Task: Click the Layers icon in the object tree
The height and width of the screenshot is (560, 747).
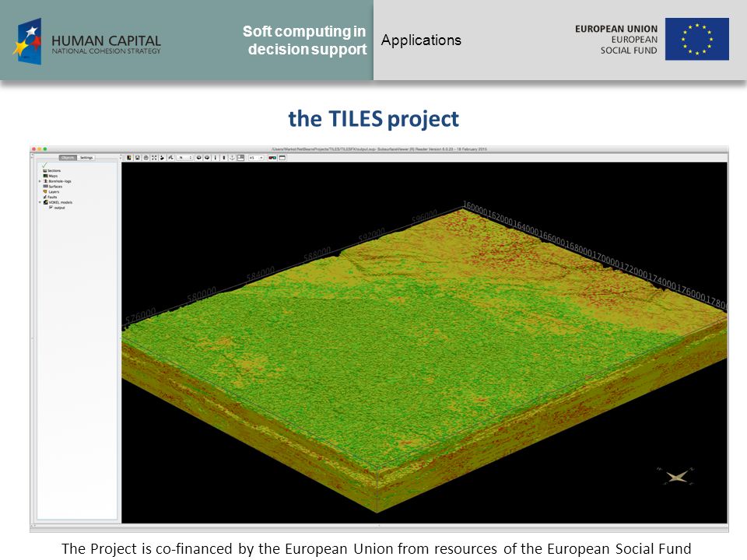Action: coord(45,191)
